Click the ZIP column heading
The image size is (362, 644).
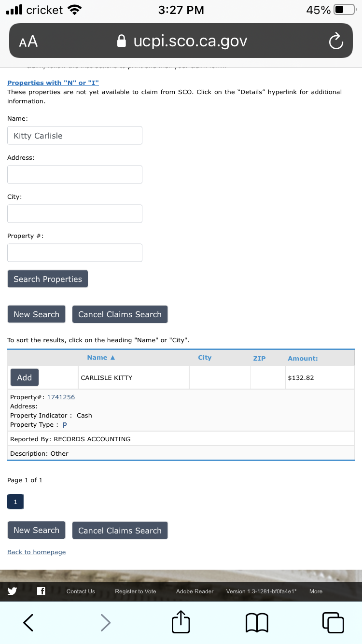coord(259,358)
